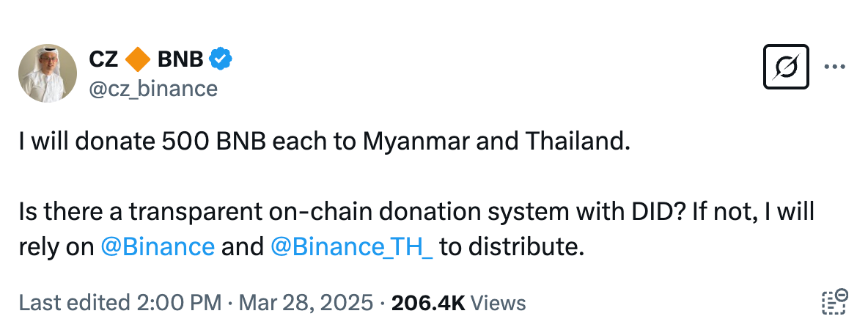Open the three-dot more options menu
The width and height of the screenshot is (868, 330).
835,67
